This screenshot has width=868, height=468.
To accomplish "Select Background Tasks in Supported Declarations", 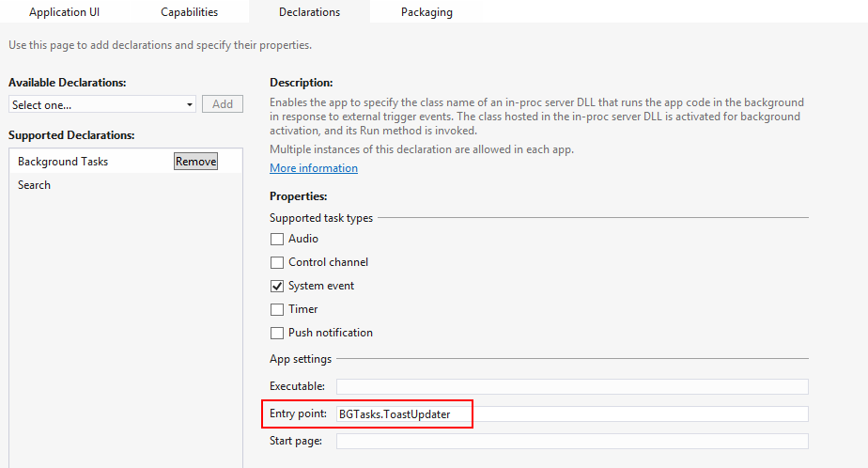I will pyautogui.click(x=63, y=162).
